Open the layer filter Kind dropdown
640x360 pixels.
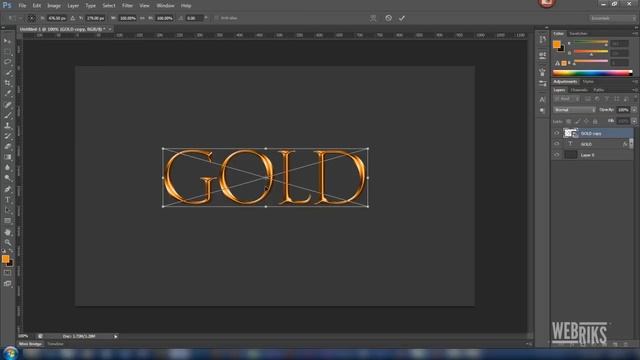click(x=567, y=99)
